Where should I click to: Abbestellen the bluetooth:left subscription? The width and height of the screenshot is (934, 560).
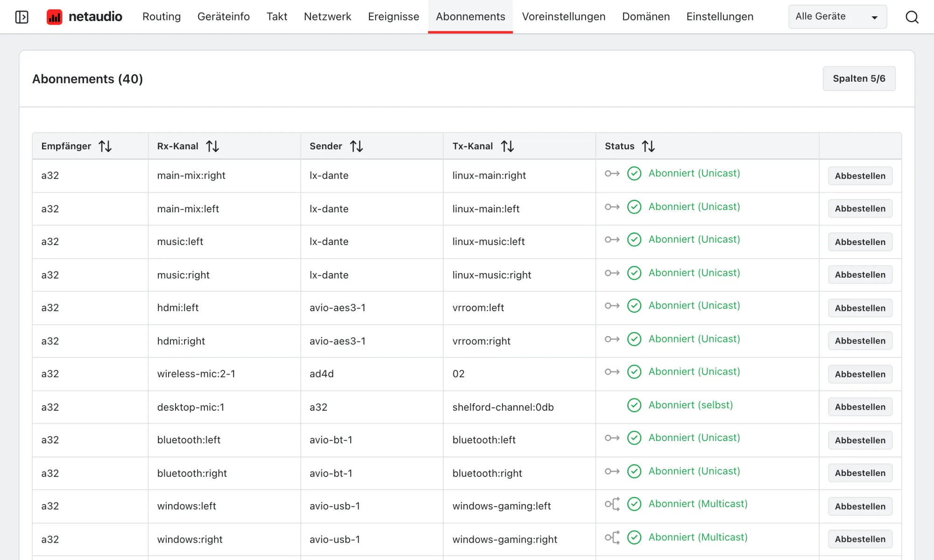tap(860, 440)
